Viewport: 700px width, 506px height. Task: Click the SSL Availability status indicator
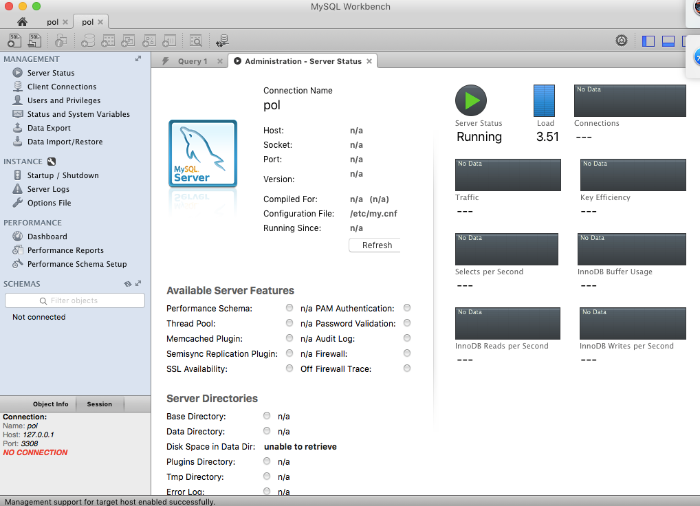point(289,368)
